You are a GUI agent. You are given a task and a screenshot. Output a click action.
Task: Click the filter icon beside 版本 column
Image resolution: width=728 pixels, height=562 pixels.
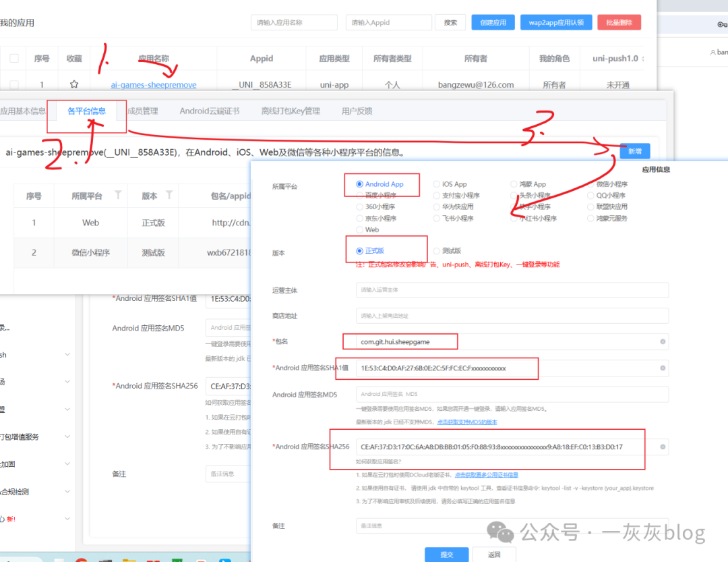coord(169,195)
